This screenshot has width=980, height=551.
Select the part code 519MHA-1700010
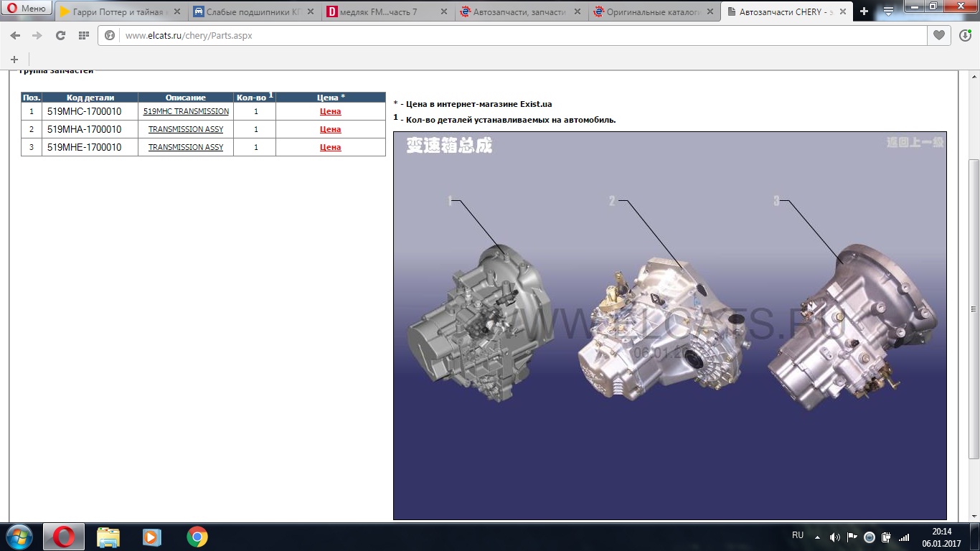click(84, 129)
